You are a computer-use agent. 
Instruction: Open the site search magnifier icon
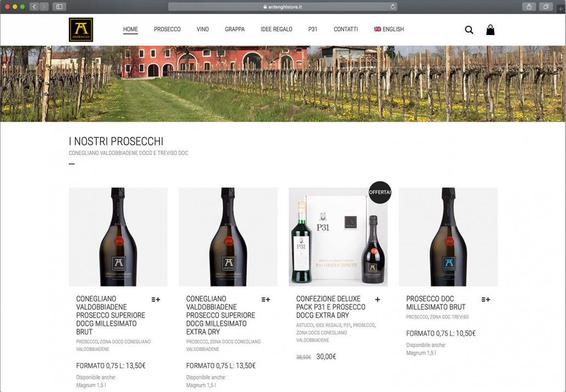click(469, 30)
